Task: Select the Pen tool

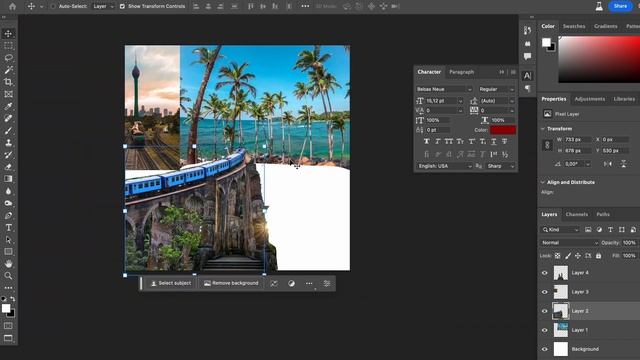Action: 8,215
